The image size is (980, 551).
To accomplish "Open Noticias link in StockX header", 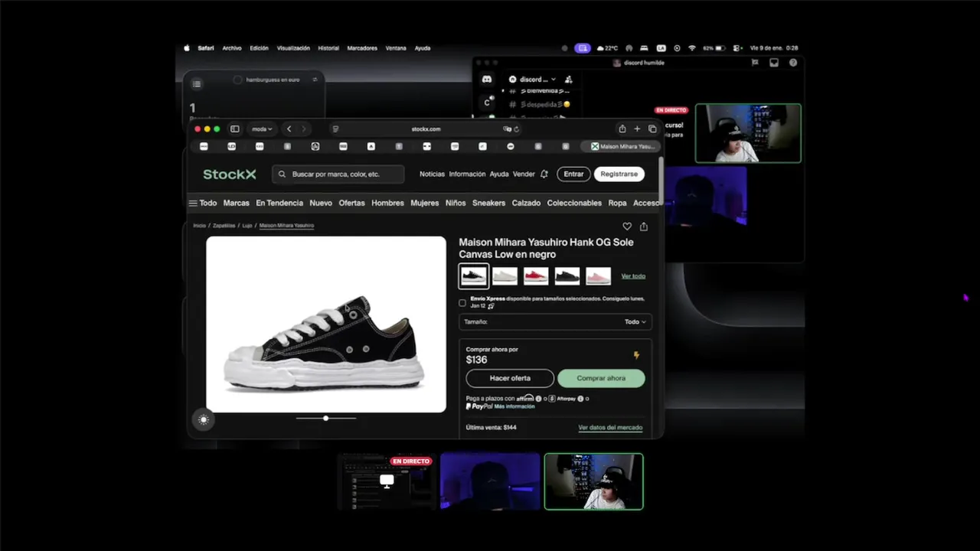I will (x=432, y=174).
